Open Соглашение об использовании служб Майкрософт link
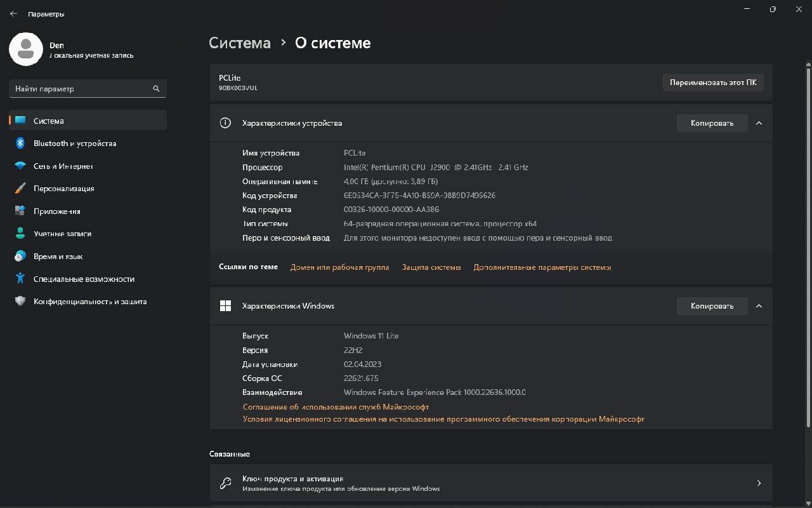Image resolution: width=812 pixels, height=508 pixels. tap(336, 407)
